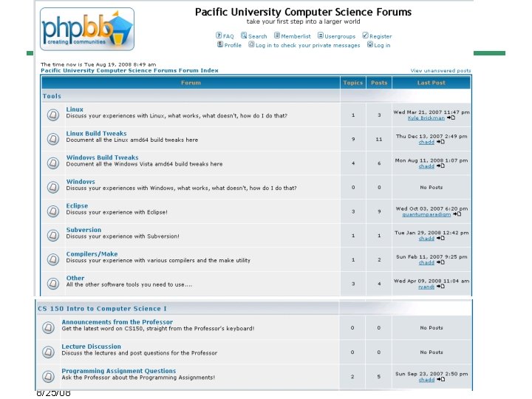Image resolution: width=532 pixels, height=399 pixels.
Task: Open the Memberlist link
Action: [x=296, y=36]
